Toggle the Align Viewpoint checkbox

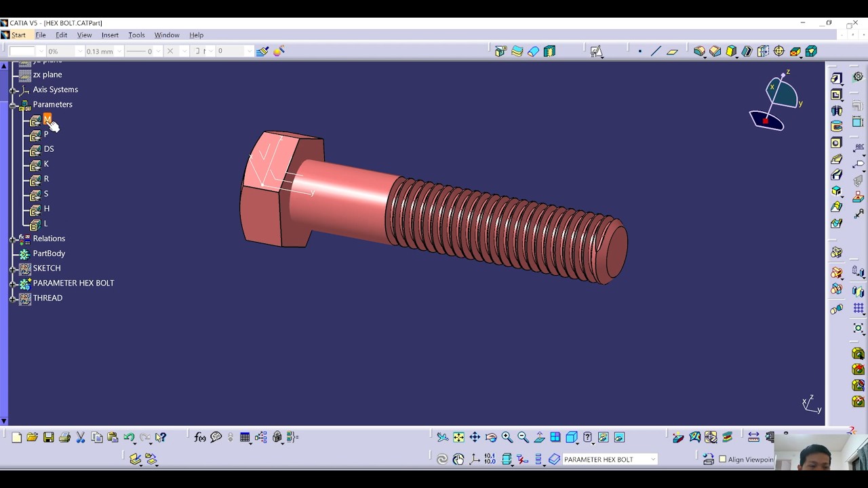722,460
